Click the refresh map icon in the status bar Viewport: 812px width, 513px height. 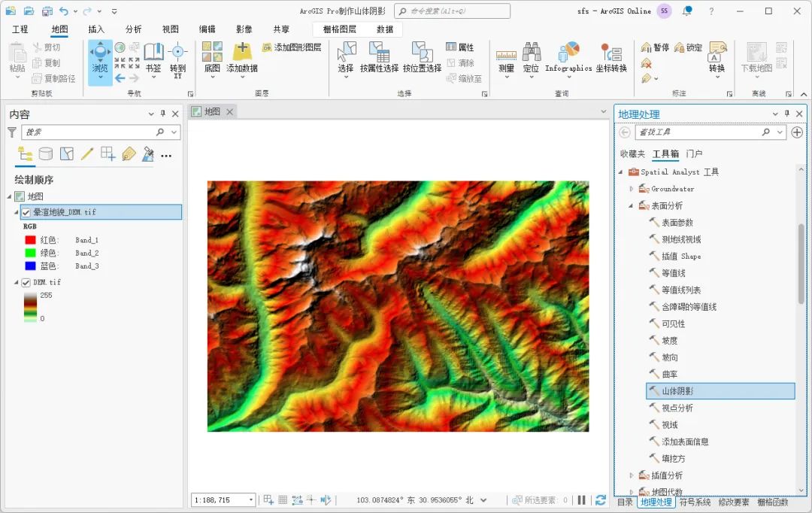click(x=601, y=500)
